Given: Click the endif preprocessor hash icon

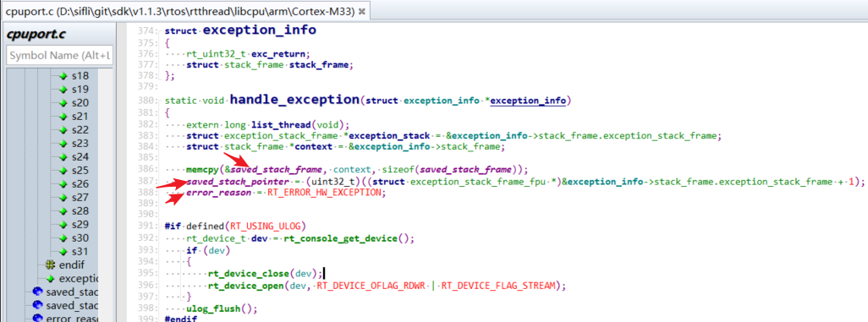Looking at the screenshot, I should [51, 265].
